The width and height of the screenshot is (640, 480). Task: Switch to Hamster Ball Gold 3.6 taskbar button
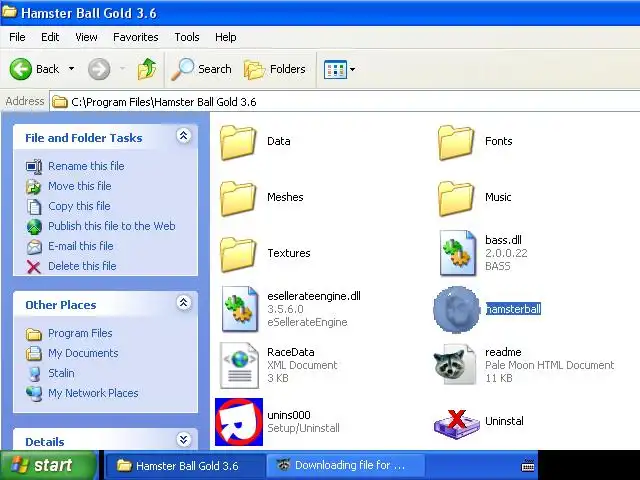click(x=185, y=465)
